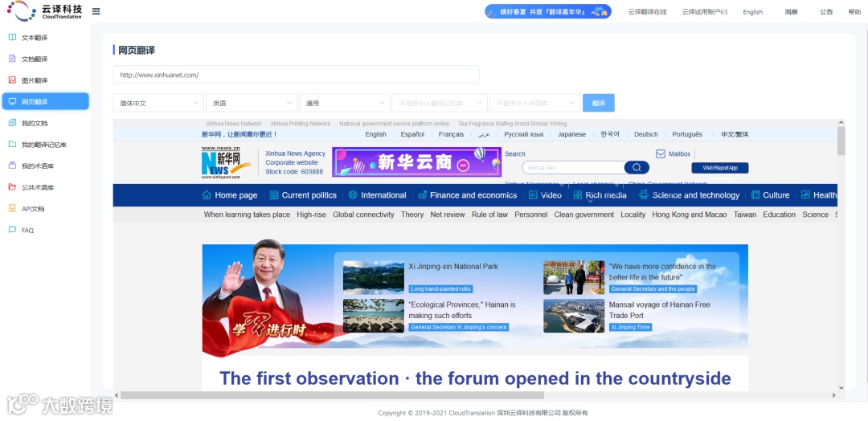This screenshot has width=868, height=421.
Task: Click the Finance and economics chart icon
Action: click(x=423, y=194)
